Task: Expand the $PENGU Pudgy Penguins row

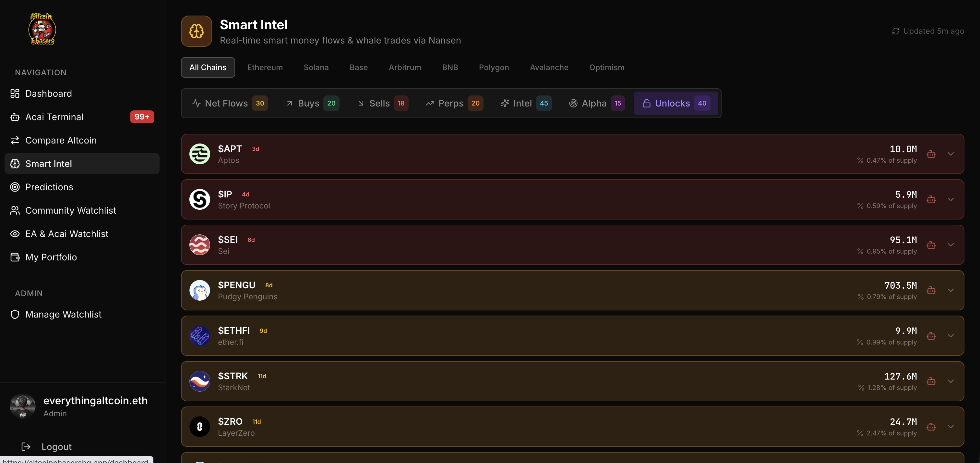Action: click(x=951, y=290)
